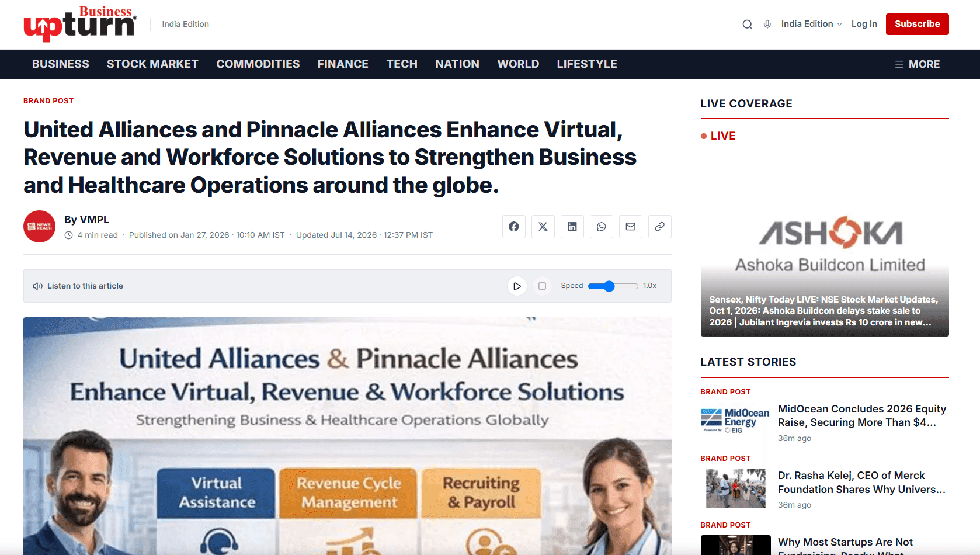Image resolution: width=980 pixels, height=555 pixels.
Task: Open the By VMPL author link
Action: (86, 220)
